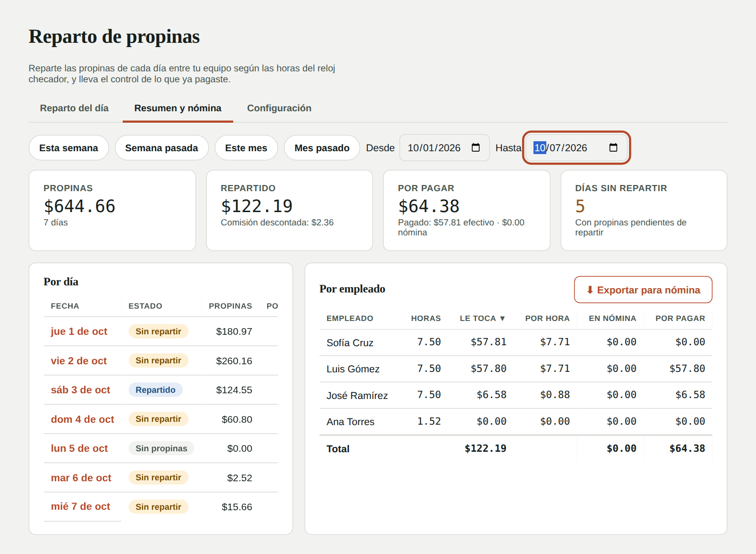Click the Repartido status badge

pos(155,390)
